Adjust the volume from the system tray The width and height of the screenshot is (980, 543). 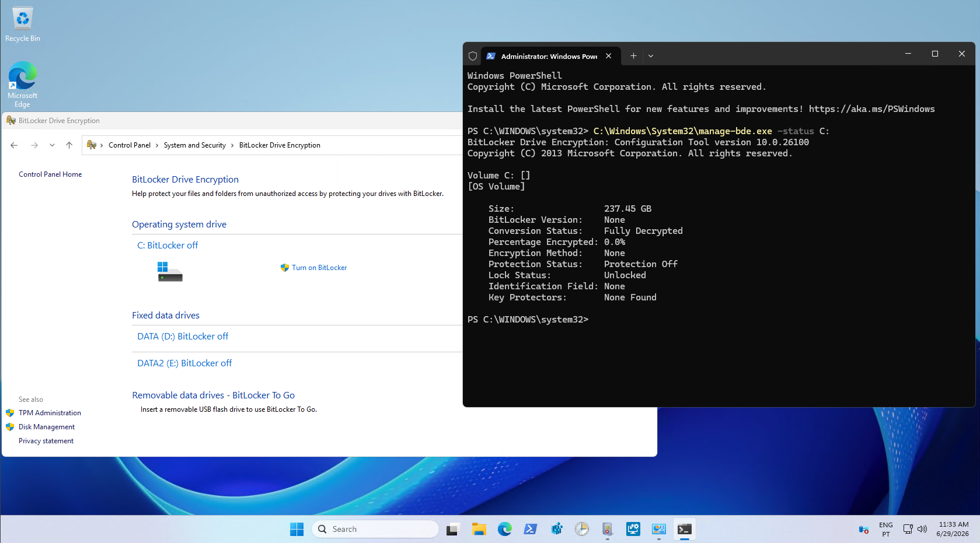point(922,529)
